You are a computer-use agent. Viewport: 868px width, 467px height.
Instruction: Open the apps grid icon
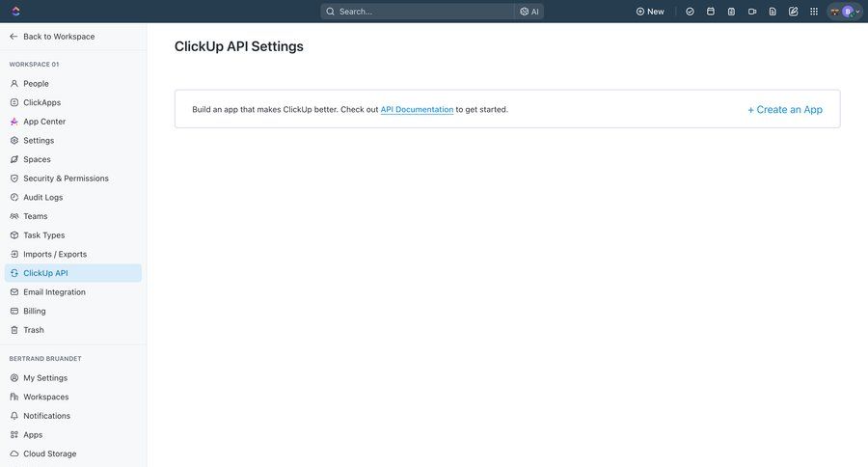tap(814, 11)
